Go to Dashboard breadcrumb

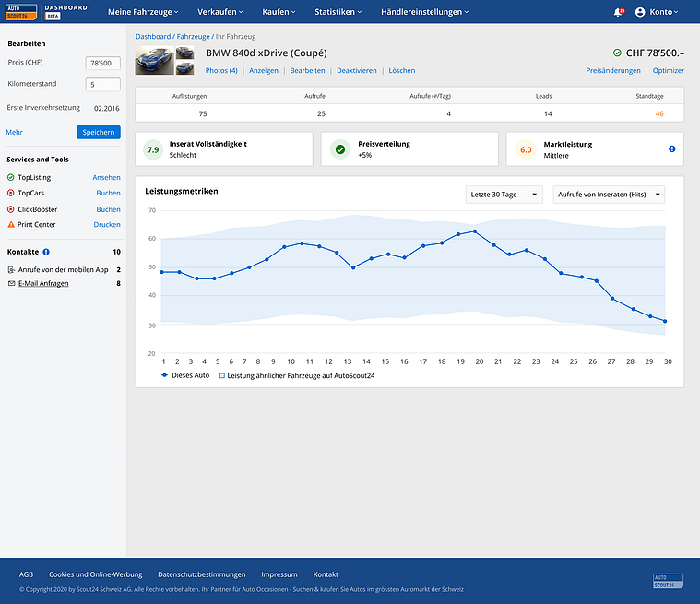click(x=153, y=37)
